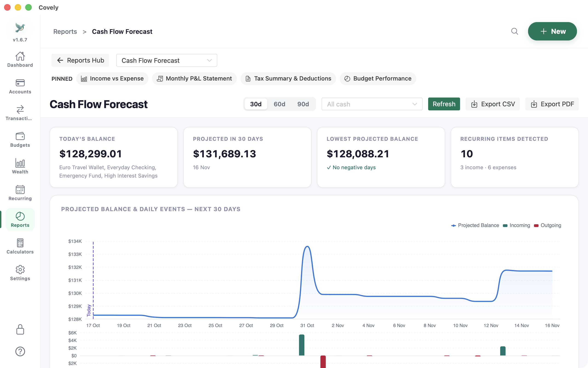Click the Today's Balance amount $128,299.01

[x=91, y=154]
